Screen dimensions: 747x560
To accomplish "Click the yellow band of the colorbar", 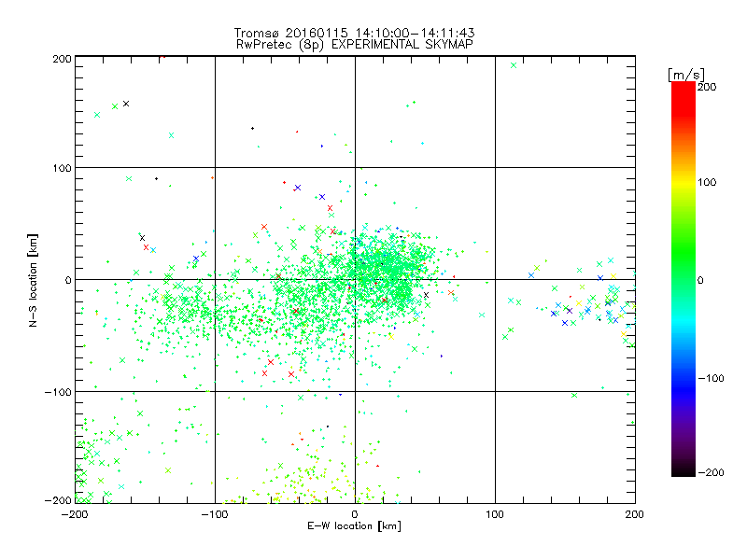I will pyautogui.click(x=684, y=182).
